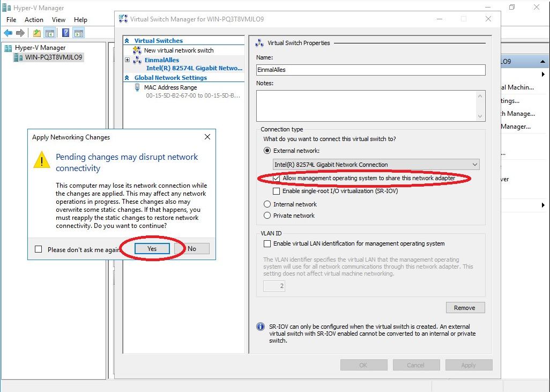550x392 pixels.
Task: Select Internal network radio button
Action: (x=267, y=204)
